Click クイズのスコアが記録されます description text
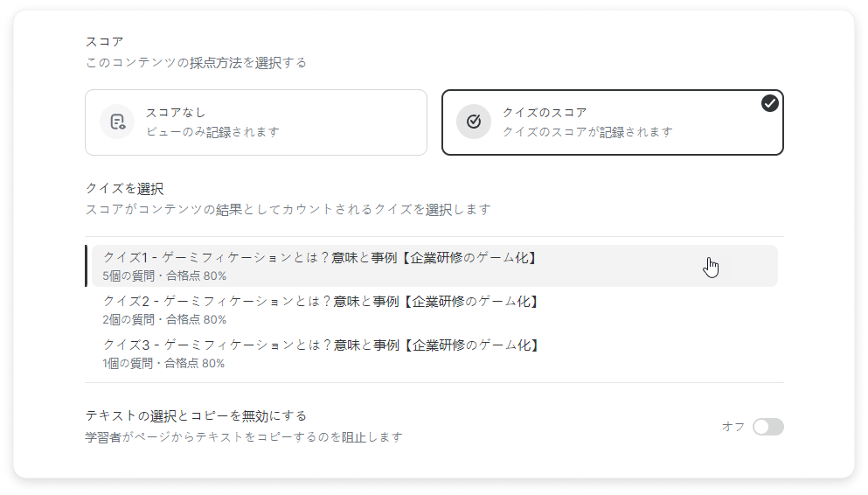Image resolution: width=868 pixels, height=495 pixels. point(587,132)
